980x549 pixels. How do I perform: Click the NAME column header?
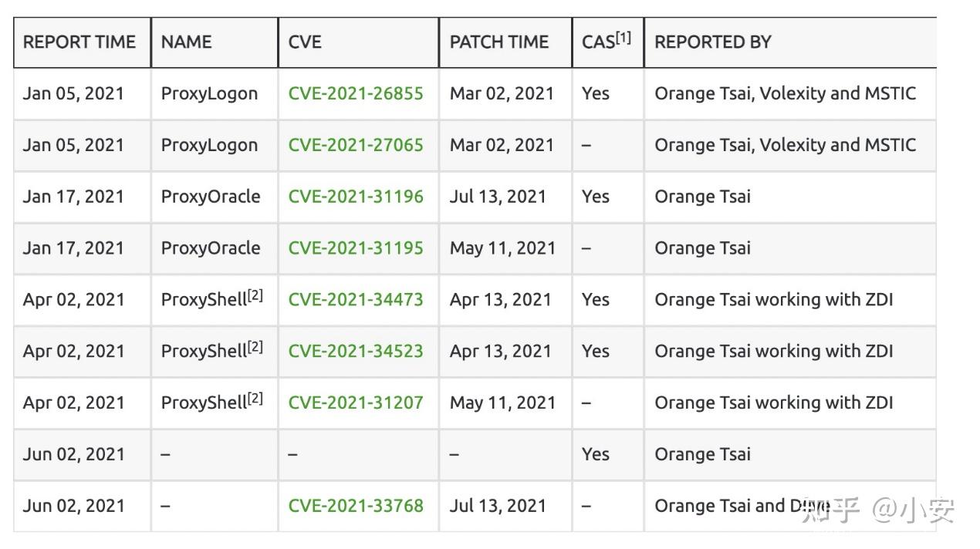pos(186,42)
